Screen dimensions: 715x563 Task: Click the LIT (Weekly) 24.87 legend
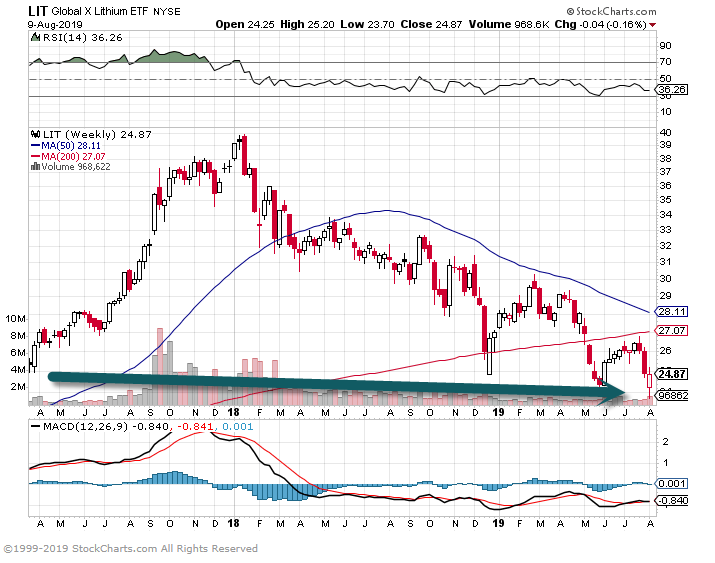[97, 134]
